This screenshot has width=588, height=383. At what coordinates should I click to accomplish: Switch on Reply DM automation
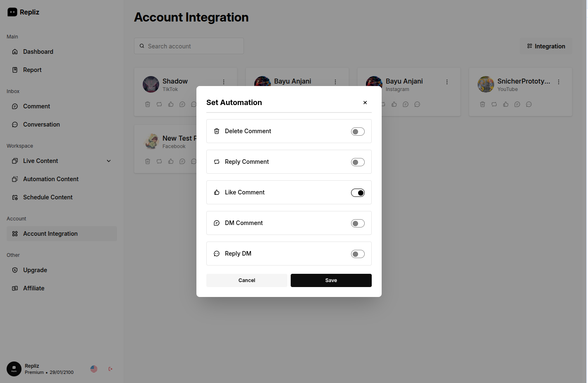(x=358, y=254)
